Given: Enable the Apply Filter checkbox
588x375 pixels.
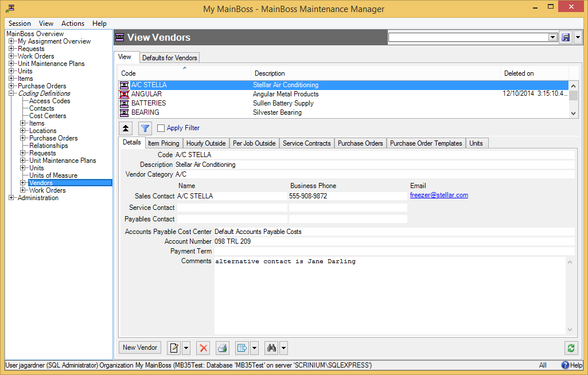Looking at the screenshot, I should tap(161, 128).
